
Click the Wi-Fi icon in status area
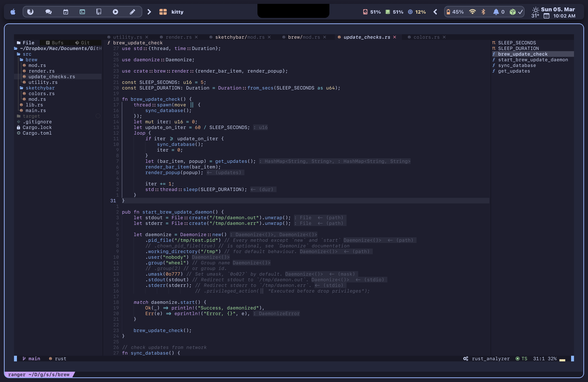472,12
